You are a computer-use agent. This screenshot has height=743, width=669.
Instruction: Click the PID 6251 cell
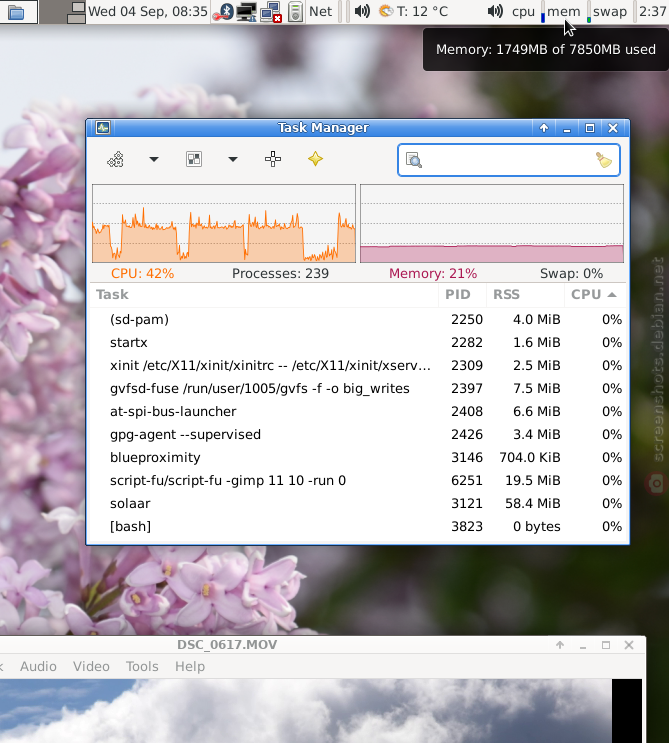pyautogui.click(x=467, y=480)
